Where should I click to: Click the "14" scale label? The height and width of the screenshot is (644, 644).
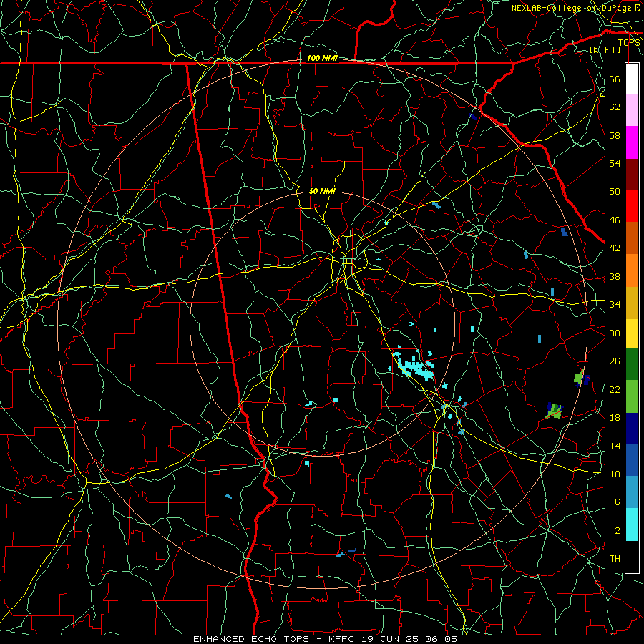click(615, 446)
